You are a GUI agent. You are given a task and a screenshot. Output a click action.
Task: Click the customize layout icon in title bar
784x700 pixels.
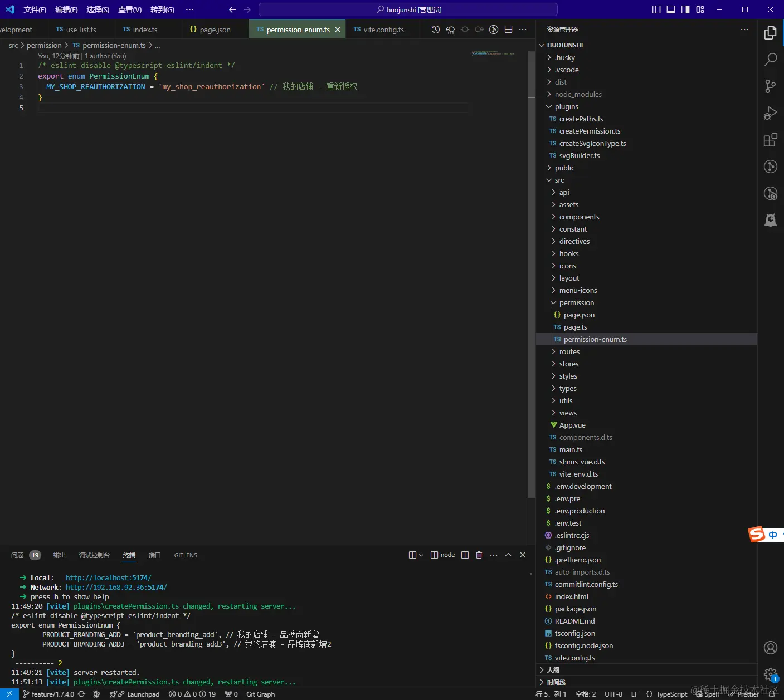click(x=700, y=9)
